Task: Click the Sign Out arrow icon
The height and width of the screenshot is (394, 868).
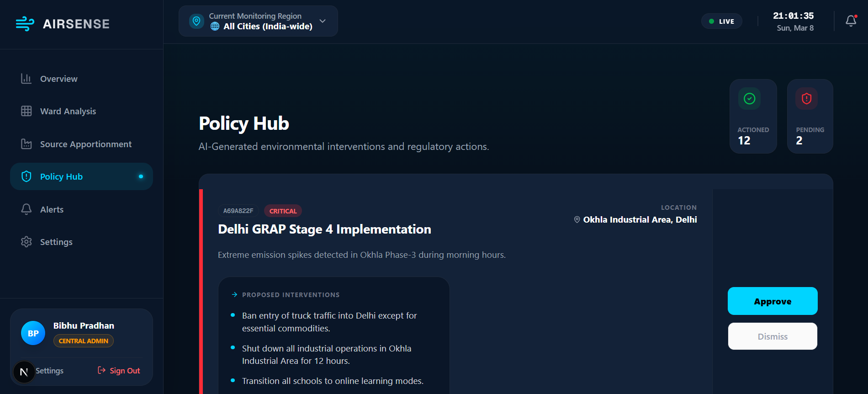Action: [102, 370]
